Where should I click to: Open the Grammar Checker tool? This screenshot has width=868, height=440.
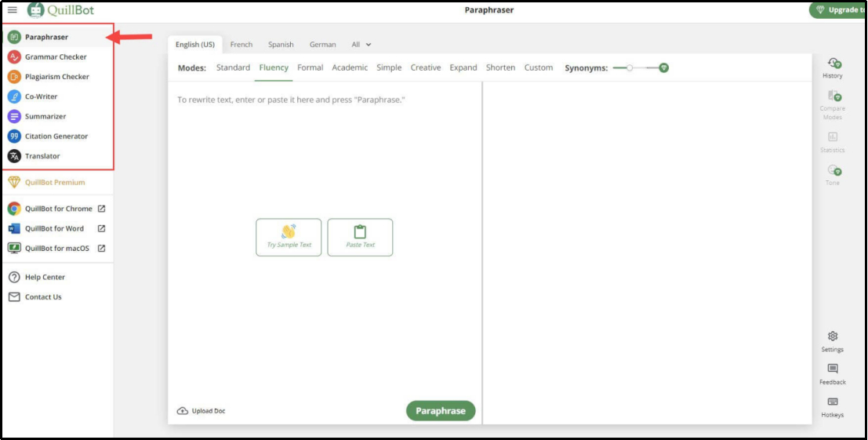tap(55, 57)
